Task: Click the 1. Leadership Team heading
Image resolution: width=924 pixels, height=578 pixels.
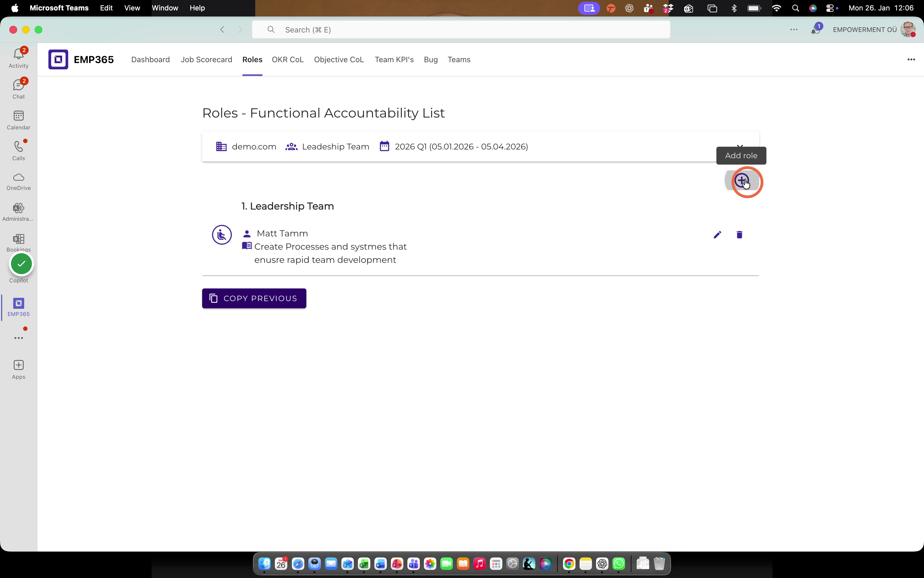Action: click(x=287, y=206)
